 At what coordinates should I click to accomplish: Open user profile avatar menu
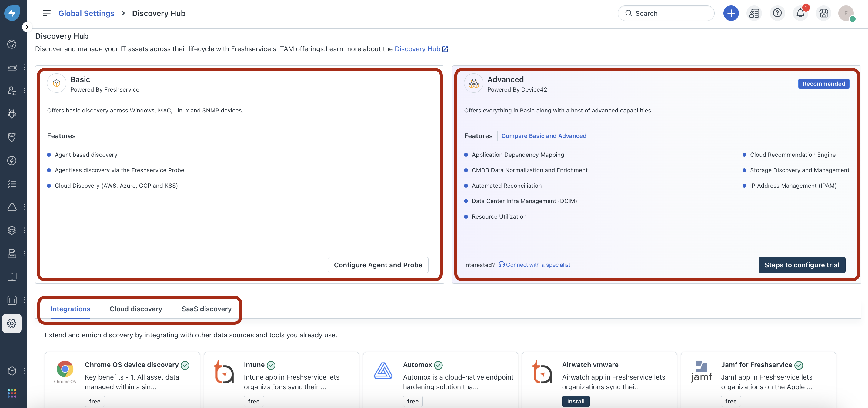point(846,13)
